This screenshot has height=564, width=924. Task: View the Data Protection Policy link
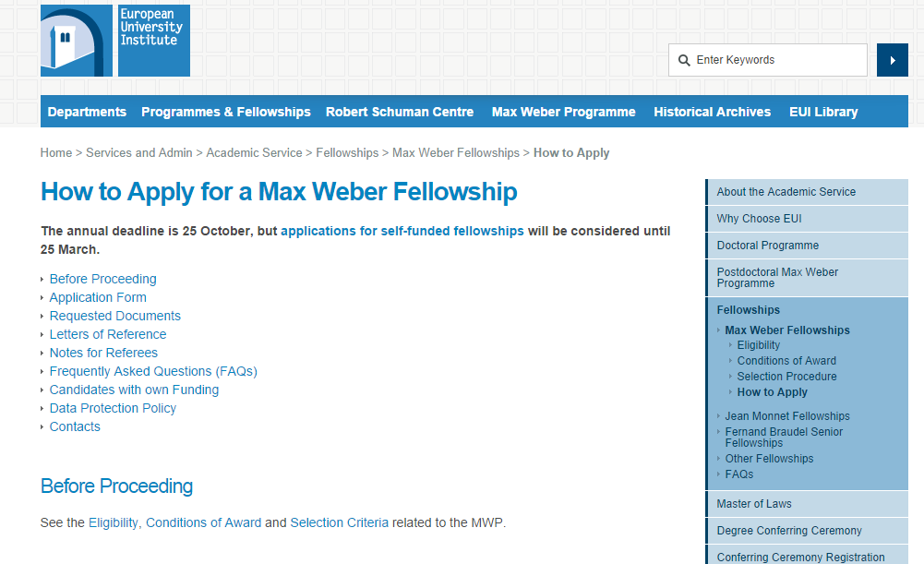pos(113,408)
